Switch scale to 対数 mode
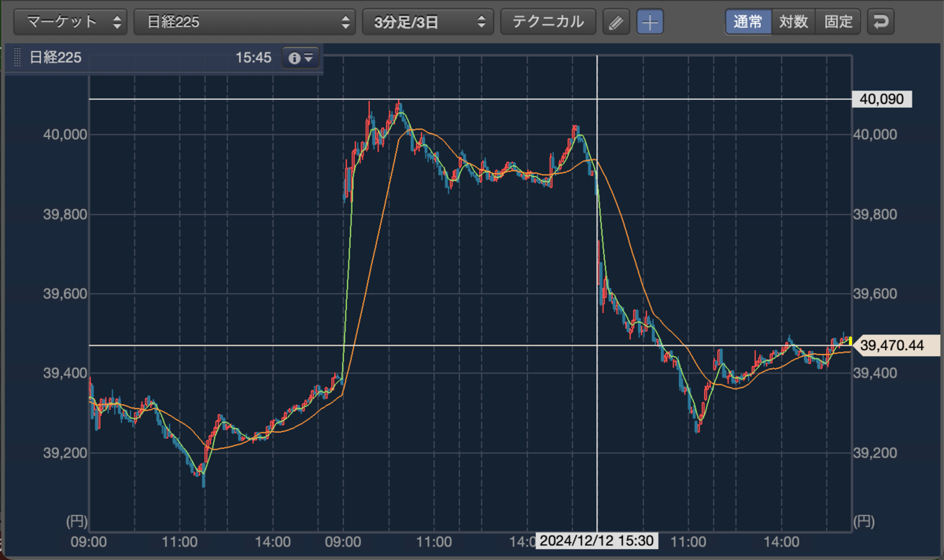Viewport: 944px width, 560px height. pyautogui.click(x=794, y=22)
